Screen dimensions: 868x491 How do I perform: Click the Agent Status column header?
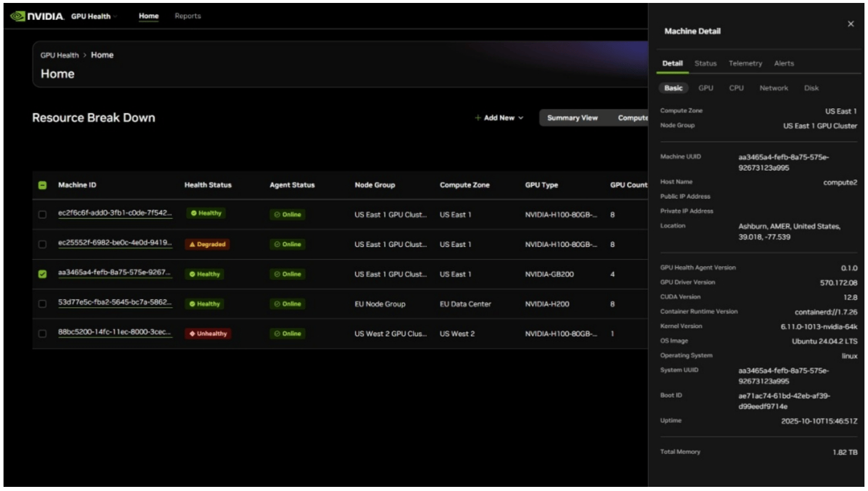click(292, 185)
